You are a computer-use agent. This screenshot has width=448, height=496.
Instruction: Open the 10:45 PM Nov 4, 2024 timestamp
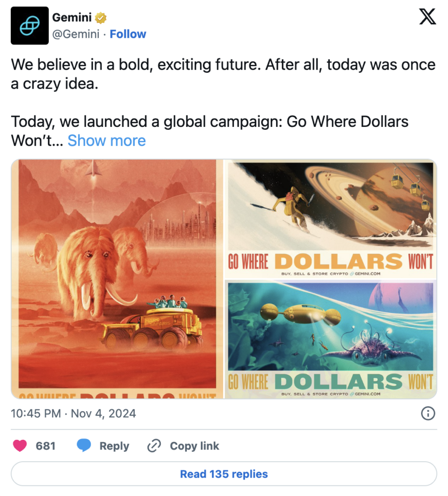click(x=74, y=414)
